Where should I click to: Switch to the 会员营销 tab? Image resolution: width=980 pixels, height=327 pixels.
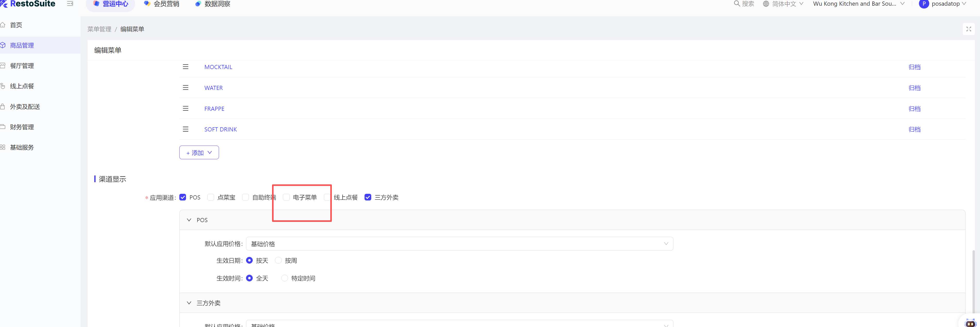pyautogui.click(x=162, y=4)
